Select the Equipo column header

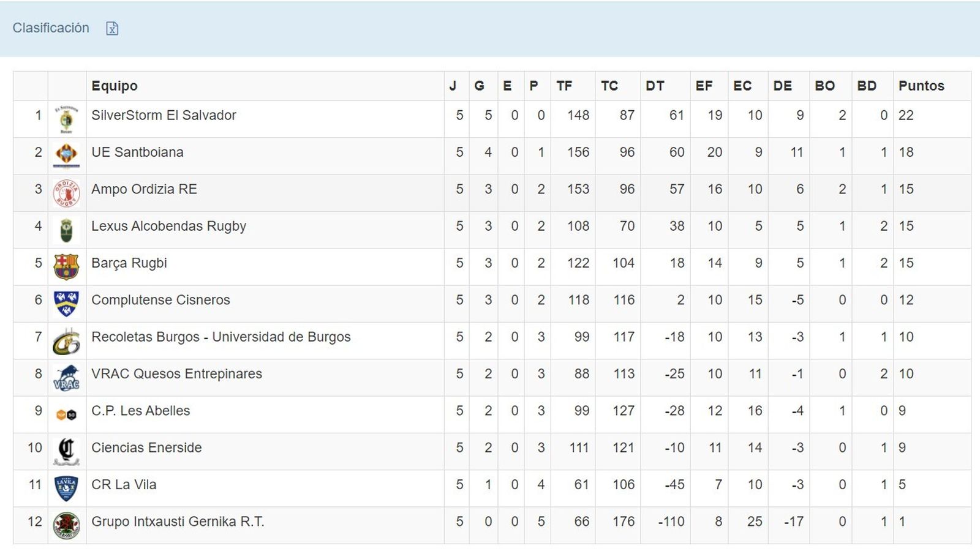coord(115,86)
